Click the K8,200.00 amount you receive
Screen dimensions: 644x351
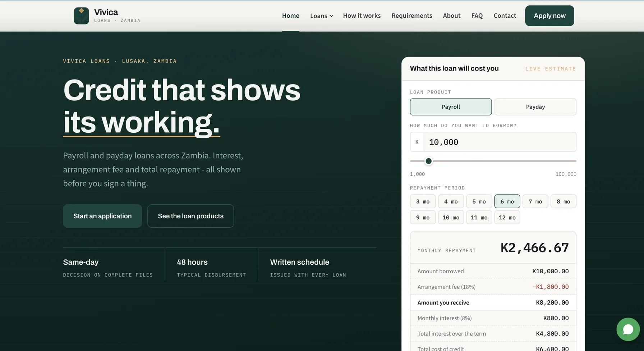[x=552, y=302]
